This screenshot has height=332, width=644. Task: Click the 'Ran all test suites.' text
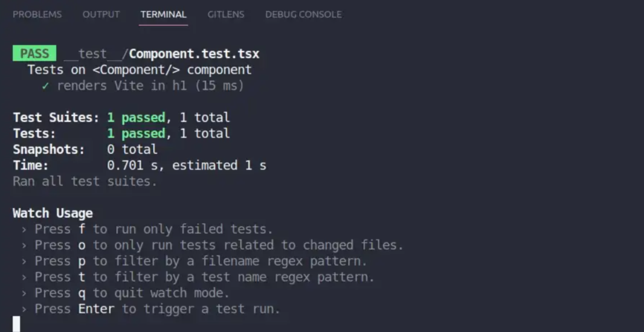[x=85, y=181]
